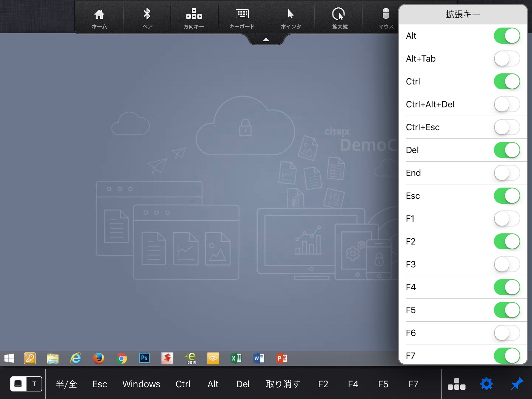Enable the Alt+Tab toggle
The image size is (532, 399).
pos(507,59)
